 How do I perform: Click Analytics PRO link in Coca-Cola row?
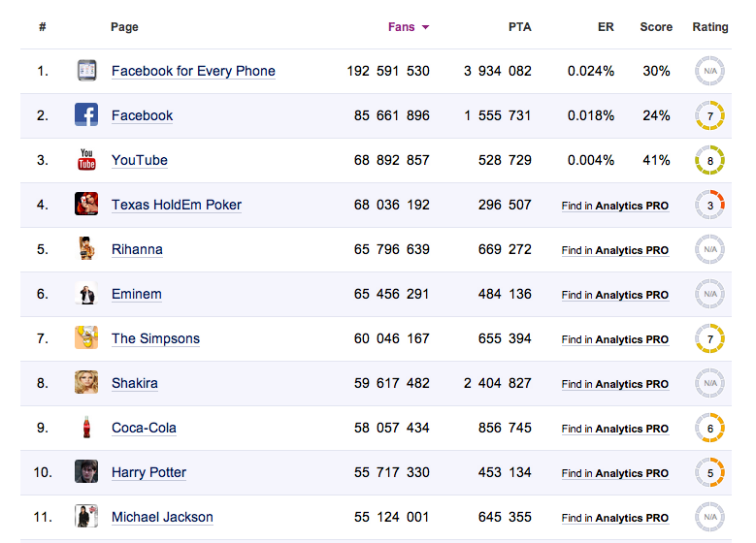[x=631, y=429]
